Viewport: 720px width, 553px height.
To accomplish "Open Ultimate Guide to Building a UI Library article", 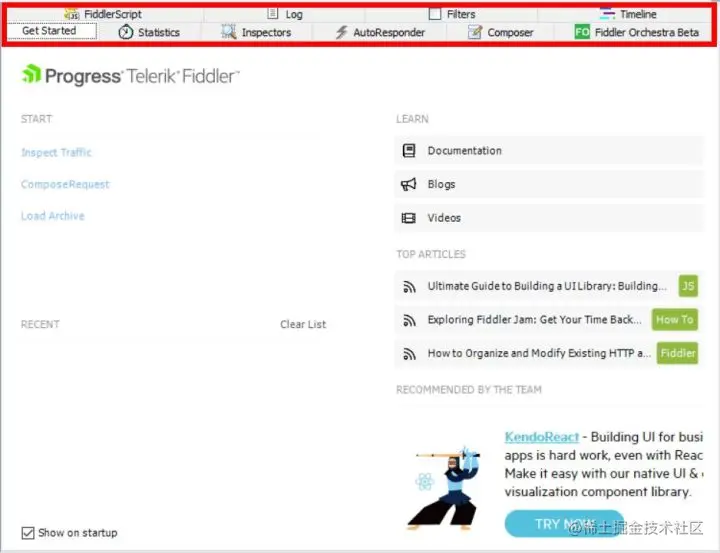I will tap(547, 286).
